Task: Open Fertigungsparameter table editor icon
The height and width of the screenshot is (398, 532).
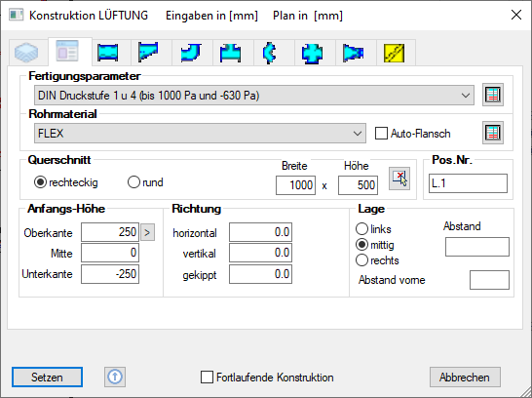Action: (493, 95)
